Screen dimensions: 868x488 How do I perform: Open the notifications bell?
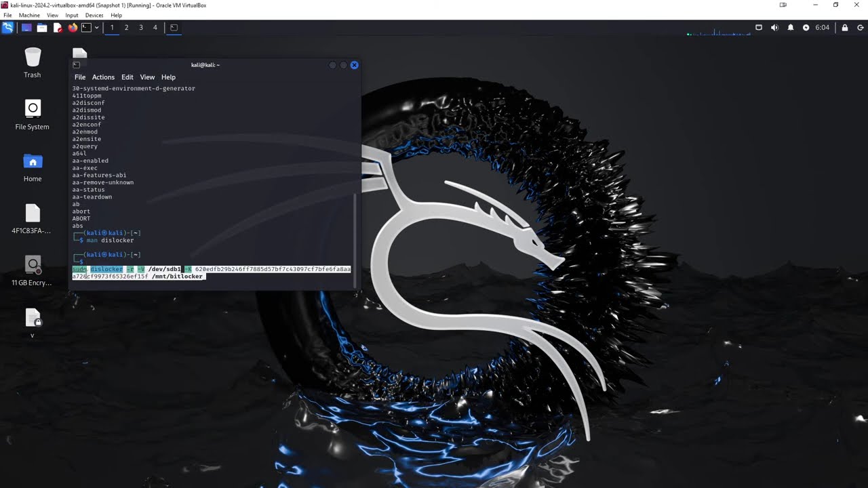coord(790,28)
